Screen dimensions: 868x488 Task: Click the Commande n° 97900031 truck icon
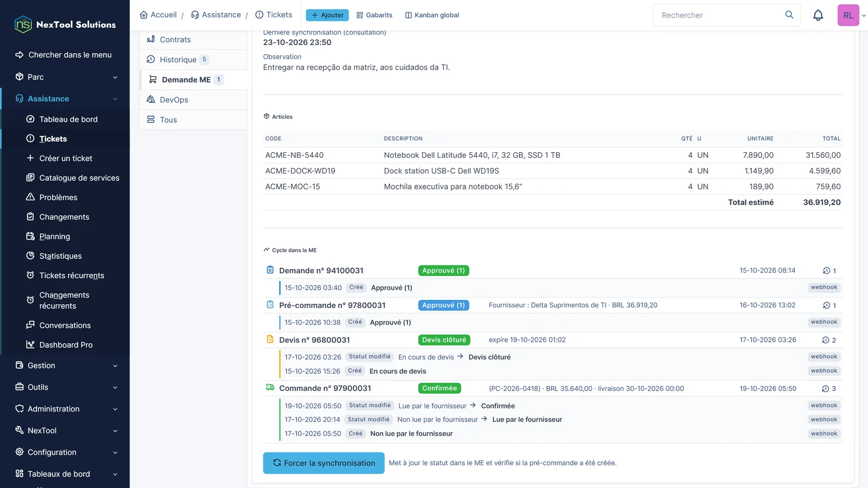coord(270,388)
